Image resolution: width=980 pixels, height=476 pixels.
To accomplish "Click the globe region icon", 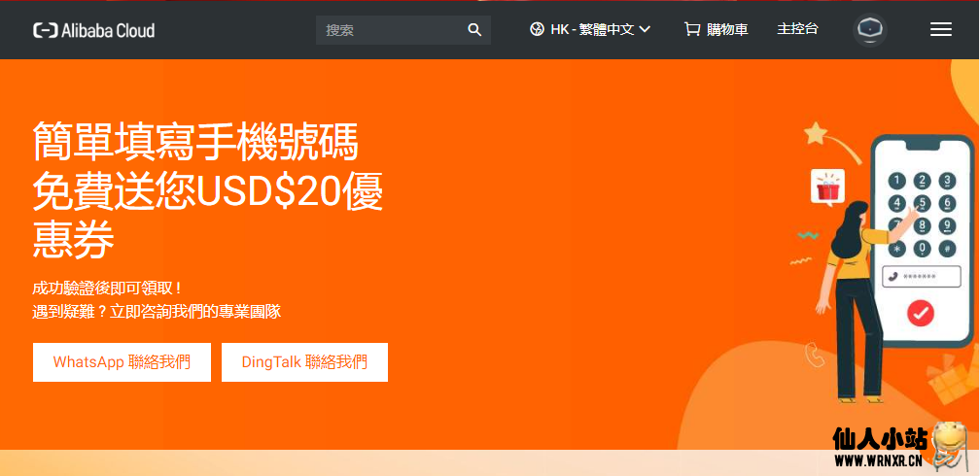I will click(537, 29).
